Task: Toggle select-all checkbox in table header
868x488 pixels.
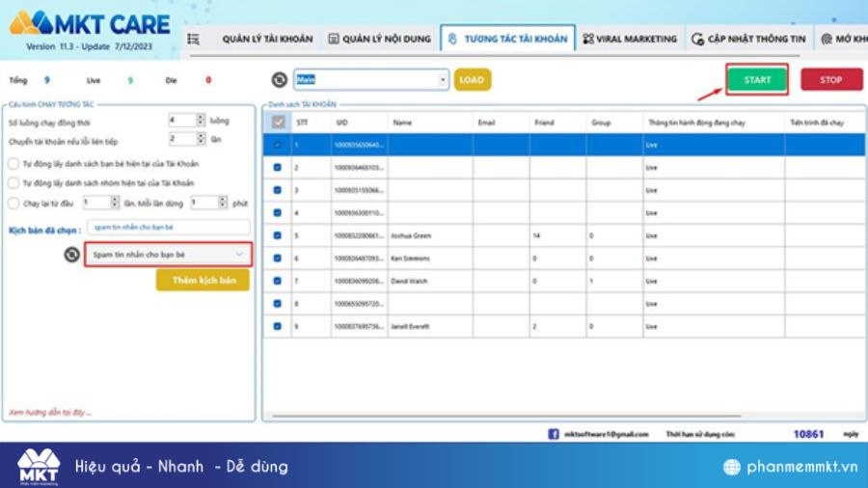Action: pos(278,122)
